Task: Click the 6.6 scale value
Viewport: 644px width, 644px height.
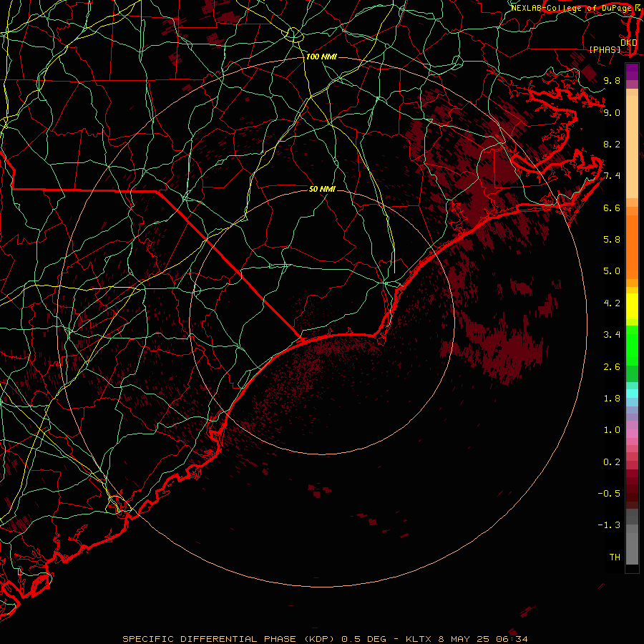Action: pos(612,208)
